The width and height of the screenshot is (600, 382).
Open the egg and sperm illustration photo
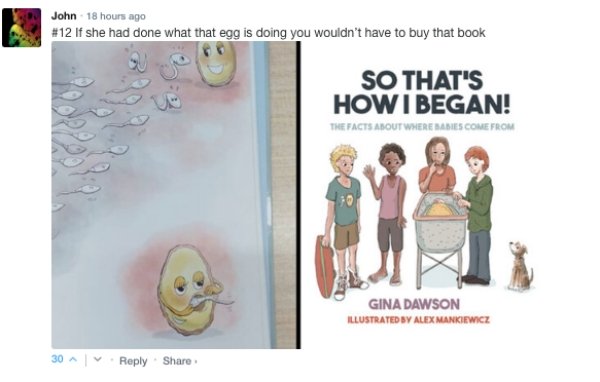point(176,195)
